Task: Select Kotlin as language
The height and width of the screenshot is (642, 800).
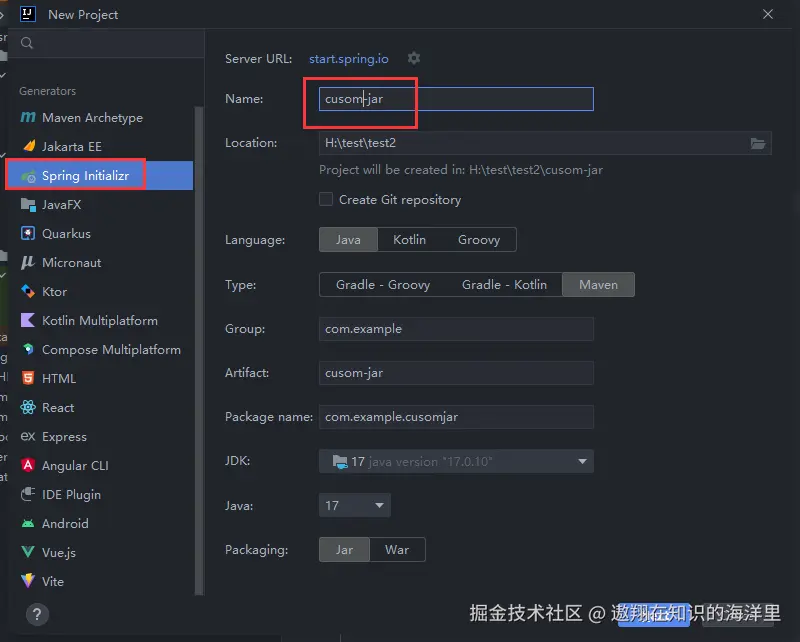Action: coord(409,239)
